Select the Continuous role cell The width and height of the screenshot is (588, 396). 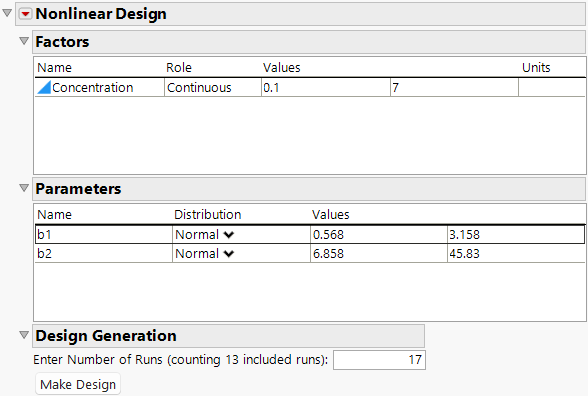213,87
